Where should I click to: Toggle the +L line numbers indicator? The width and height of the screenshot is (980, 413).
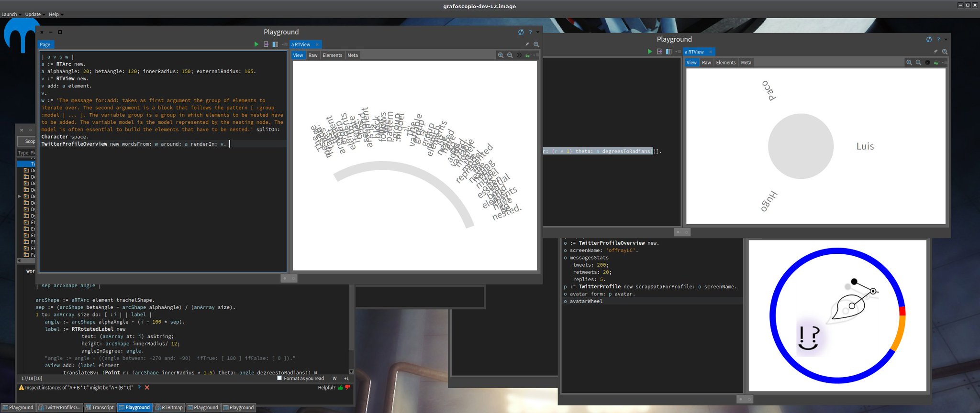click(x=346, y=379)
